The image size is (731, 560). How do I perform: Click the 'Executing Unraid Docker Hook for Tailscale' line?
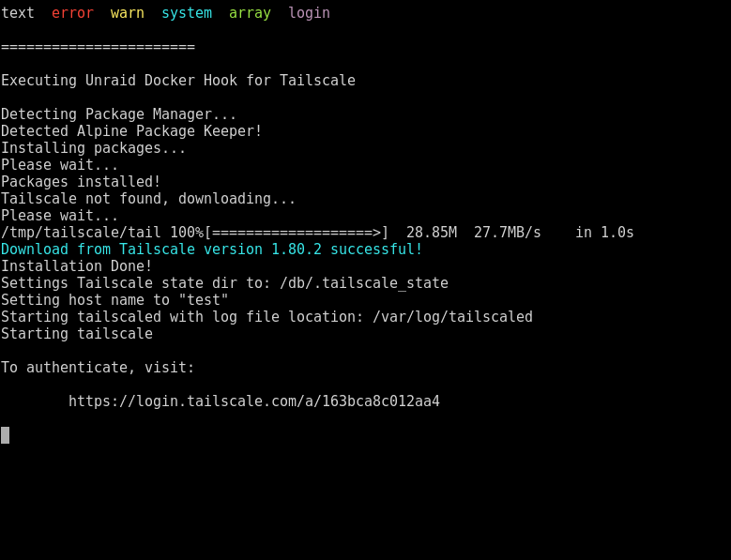[x=178, y=81]
